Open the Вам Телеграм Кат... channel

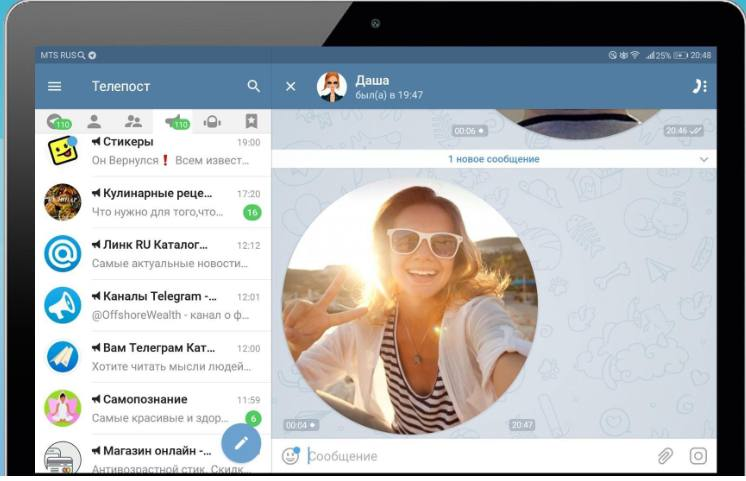tap(153, 357)
